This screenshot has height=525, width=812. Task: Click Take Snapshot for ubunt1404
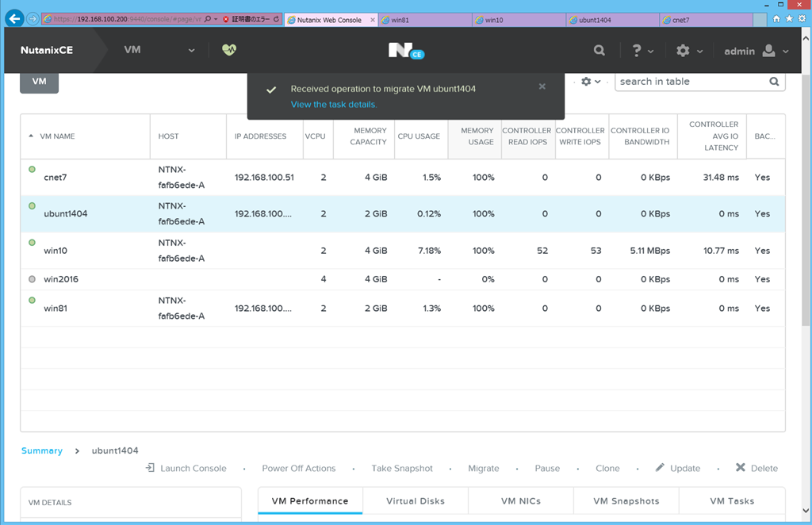(x=402, y=468)
